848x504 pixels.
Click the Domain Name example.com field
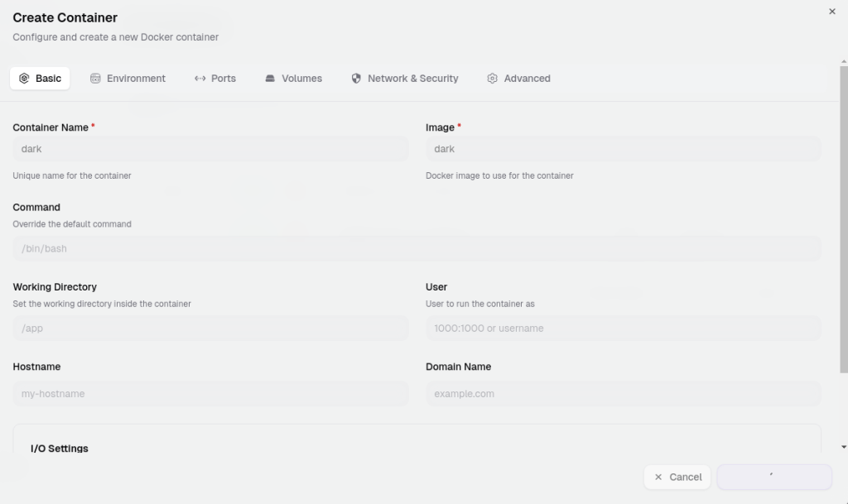(x=623, y=393)
